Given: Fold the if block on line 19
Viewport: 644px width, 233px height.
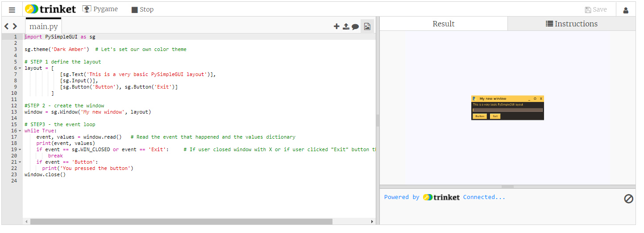Looking at the screenshot, I should [20, 150].
